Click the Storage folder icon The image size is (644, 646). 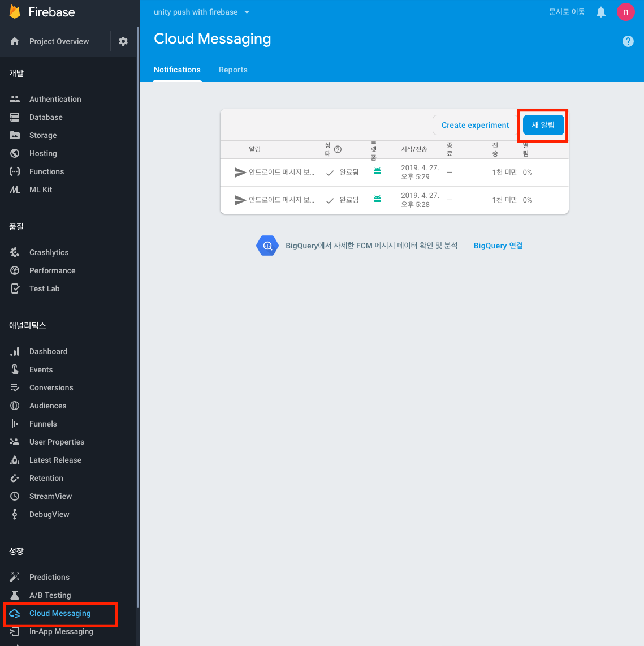pos(15,135)
